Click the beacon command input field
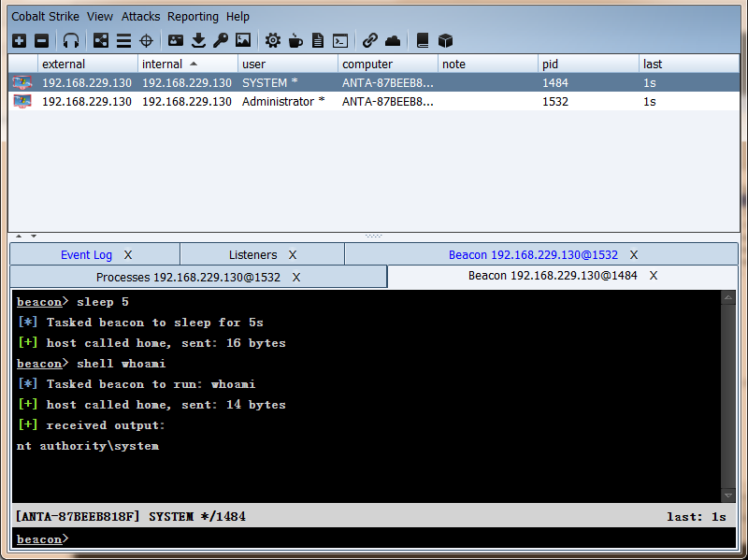Image resolution: width=748 pixels, height=560 pixels. click(x=393, y=539)
